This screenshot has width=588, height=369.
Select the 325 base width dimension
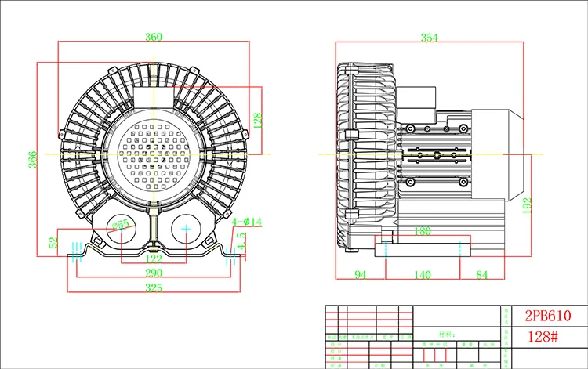tap(154, 288)
